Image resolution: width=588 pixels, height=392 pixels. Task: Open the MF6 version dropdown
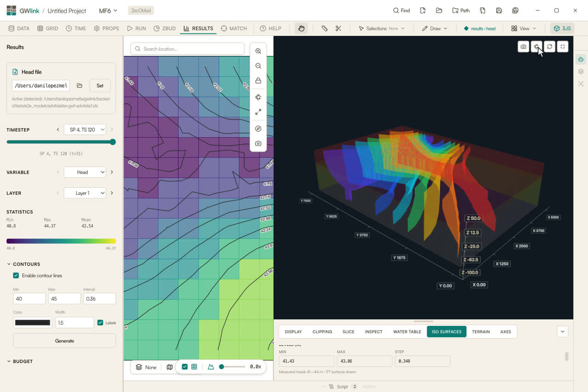(108, 11)
